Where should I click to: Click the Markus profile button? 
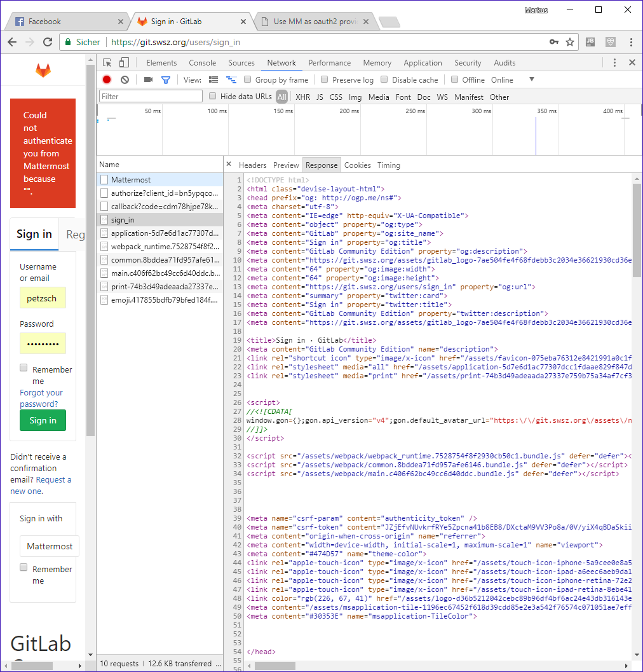click(536, 10)
